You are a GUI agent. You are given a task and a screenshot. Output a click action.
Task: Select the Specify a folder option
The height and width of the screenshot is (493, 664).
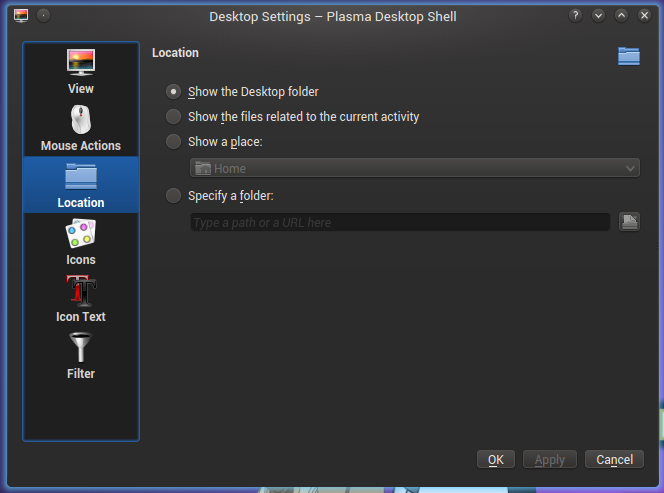coord(220,196)
